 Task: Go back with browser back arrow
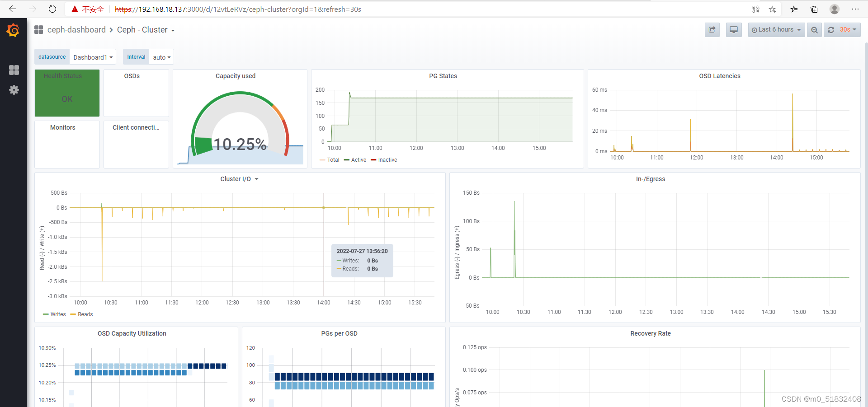click(13, 9)
